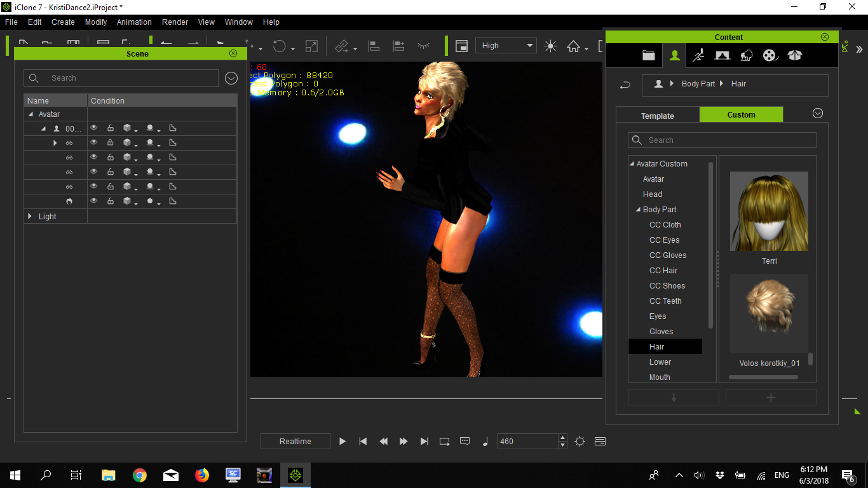Select the Scale tool in toolbar
This screenshot has height=488, width=868.
tap(311, 46)
